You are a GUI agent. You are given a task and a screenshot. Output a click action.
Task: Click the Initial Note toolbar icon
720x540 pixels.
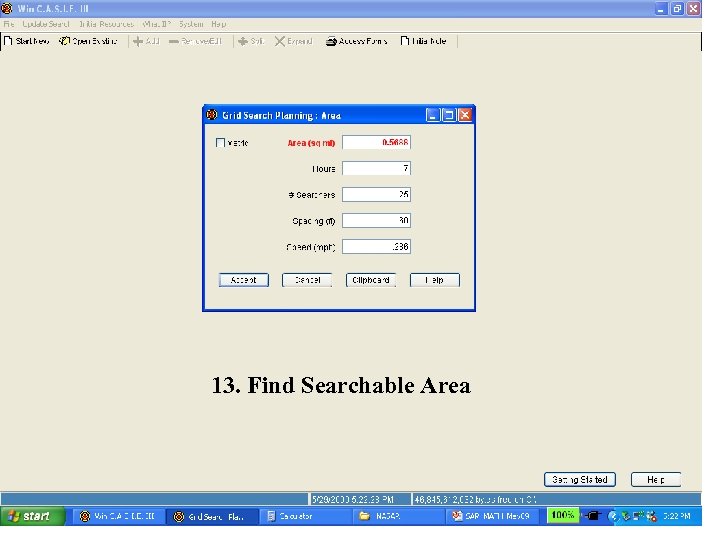[405, 41]
